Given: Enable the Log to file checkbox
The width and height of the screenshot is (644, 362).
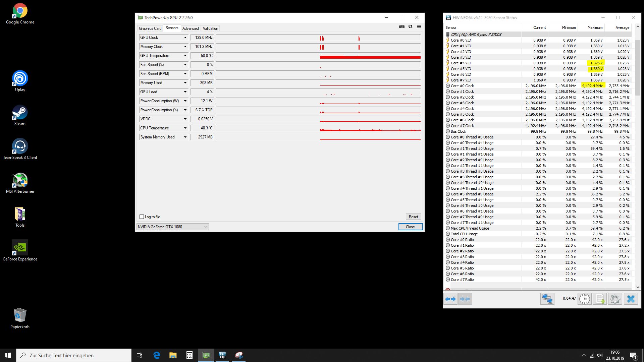Looking at the screenshot, I should tap(142, 217).
